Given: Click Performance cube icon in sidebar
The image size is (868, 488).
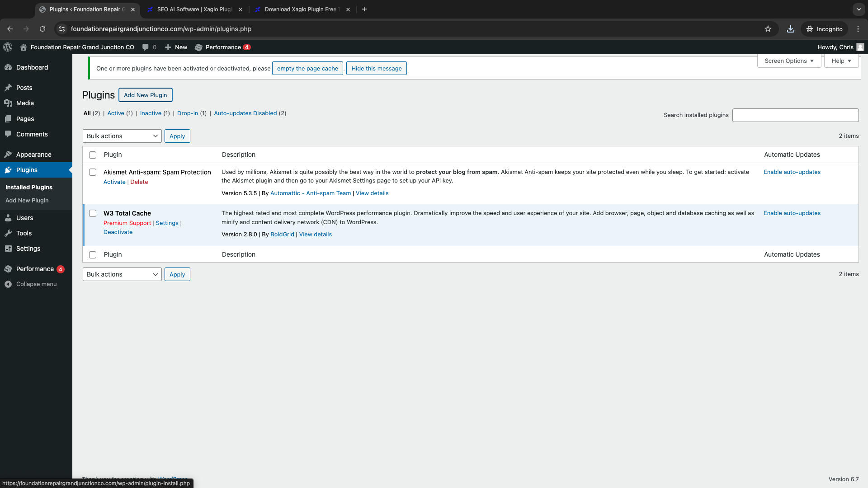Looking at the screenshot, I should coord(8,269).
